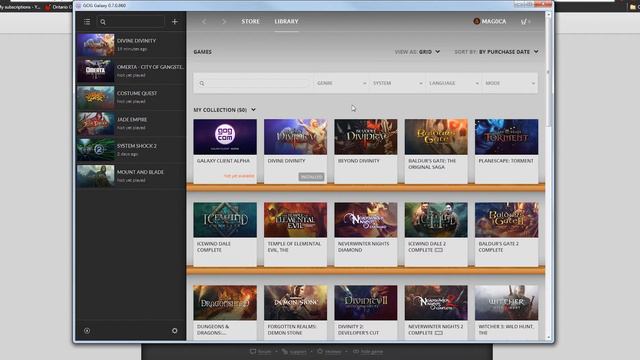Click the library filter search magnifier
The image size is (640, 360).
pyautogui.click(x=202, y=83)
